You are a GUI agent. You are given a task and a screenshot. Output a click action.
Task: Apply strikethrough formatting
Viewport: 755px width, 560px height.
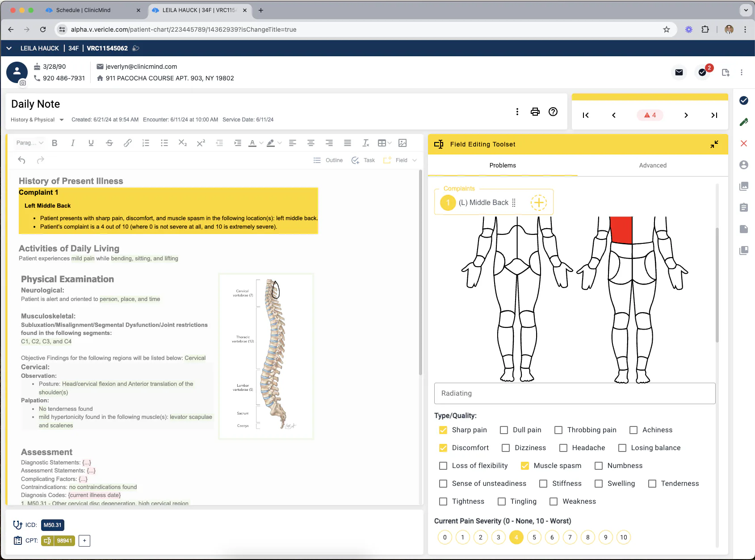pyautogui.click(x=109, y=143)
